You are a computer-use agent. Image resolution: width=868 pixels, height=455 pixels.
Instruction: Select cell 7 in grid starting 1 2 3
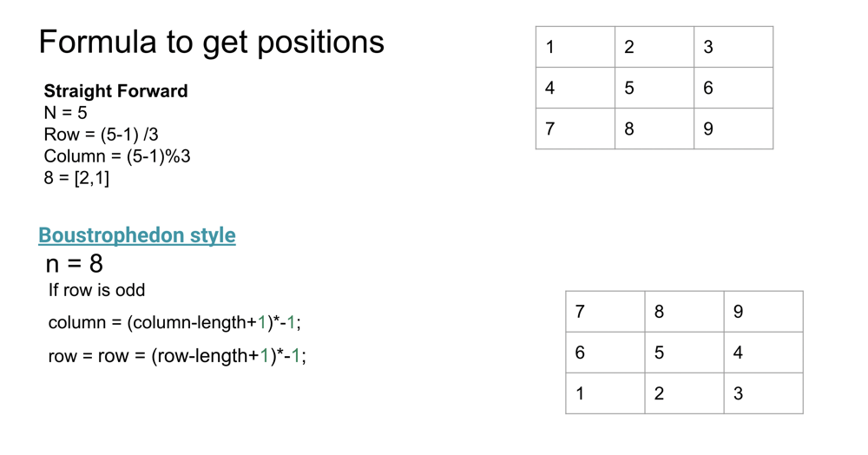click(x=575, y=129)
